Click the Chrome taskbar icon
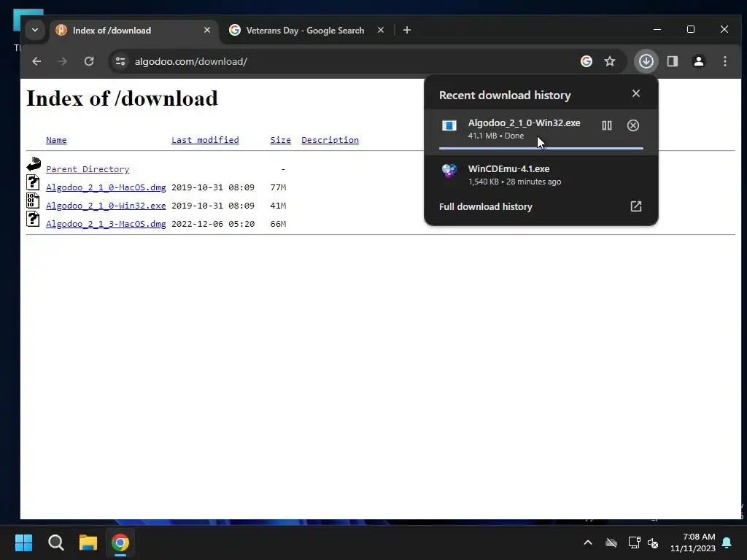This screenshot has height=560, width=747. [x=120, y=542]
